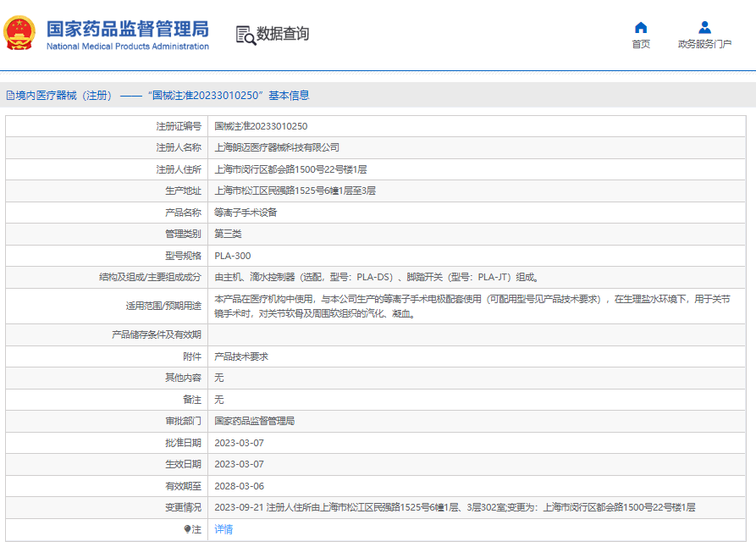756x547 pixels.
Task: Click the document icon before 境内医疗器械
Action: [10, 96]
